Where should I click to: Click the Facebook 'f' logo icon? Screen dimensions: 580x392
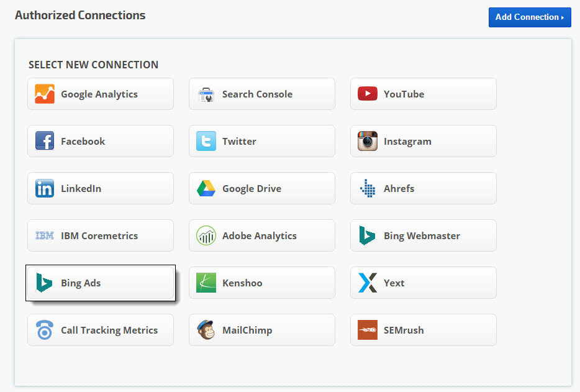click(45, 141)
